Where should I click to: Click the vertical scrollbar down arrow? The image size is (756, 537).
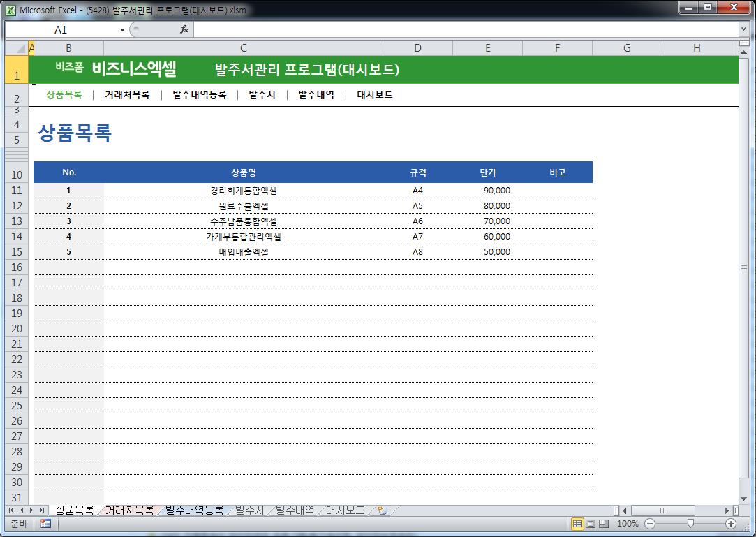point(743,499)
